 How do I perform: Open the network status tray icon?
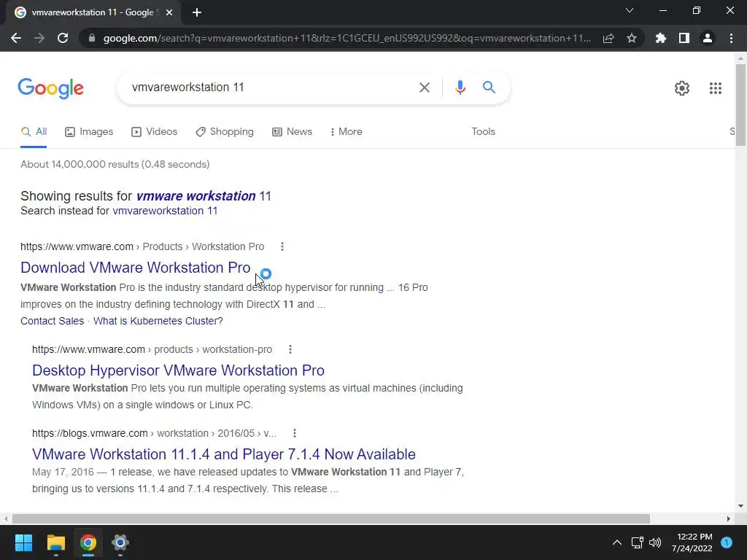click(637, 542)
